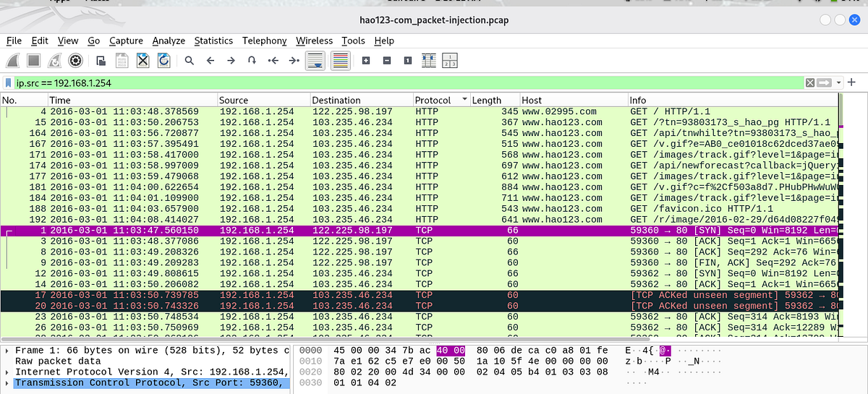Expand the Internet Protocol Version 4 item

click(9, 372)
